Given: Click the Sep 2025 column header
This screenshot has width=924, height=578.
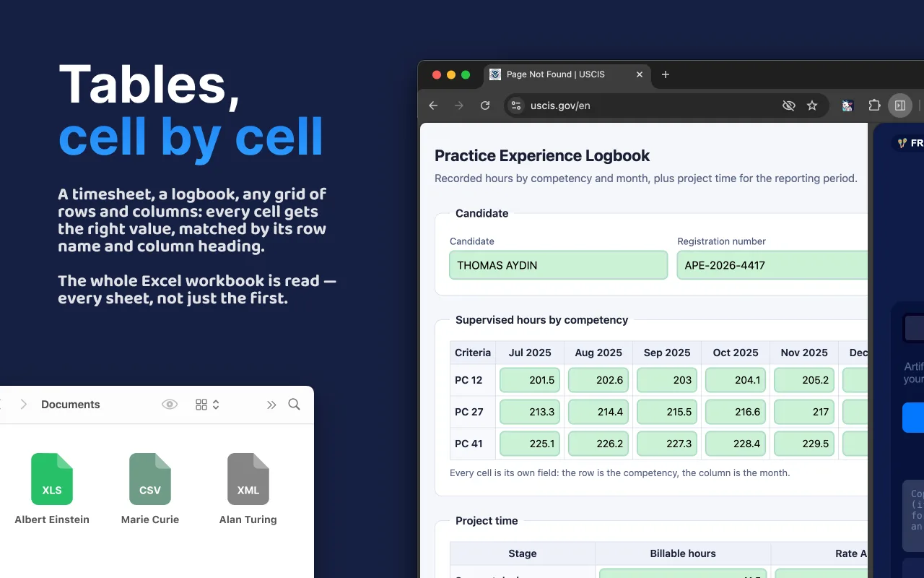Looking at the screenshot, I should pos(667,353).
